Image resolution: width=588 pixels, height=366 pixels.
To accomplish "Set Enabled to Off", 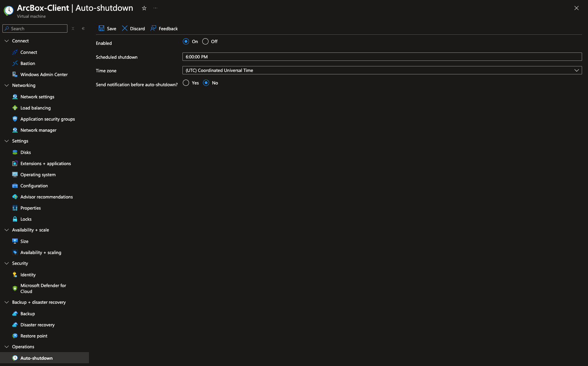I will (x=205, y=41).
